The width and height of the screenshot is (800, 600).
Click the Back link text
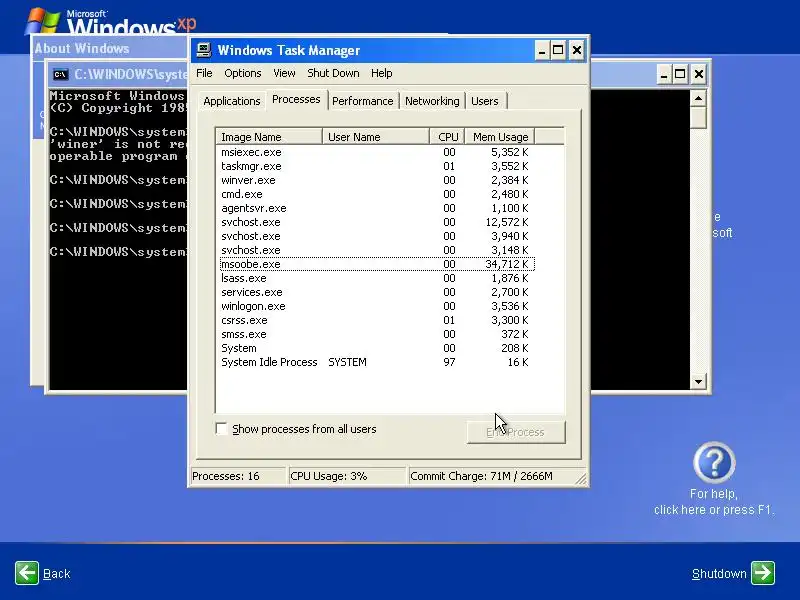pos(57,573)
